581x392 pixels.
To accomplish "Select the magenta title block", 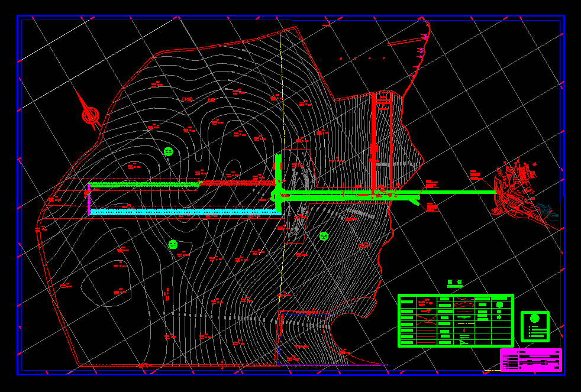I will tap(531, 359).
